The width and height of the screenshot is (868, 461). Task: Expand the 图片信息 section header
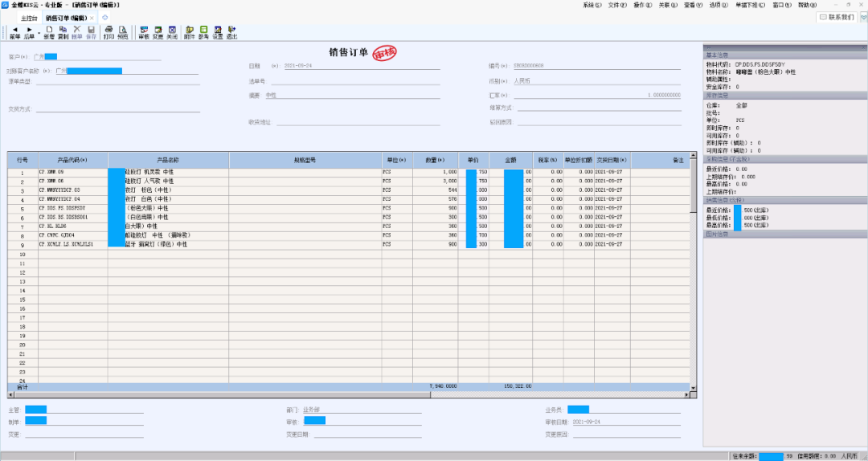click(x=785, y=234)
